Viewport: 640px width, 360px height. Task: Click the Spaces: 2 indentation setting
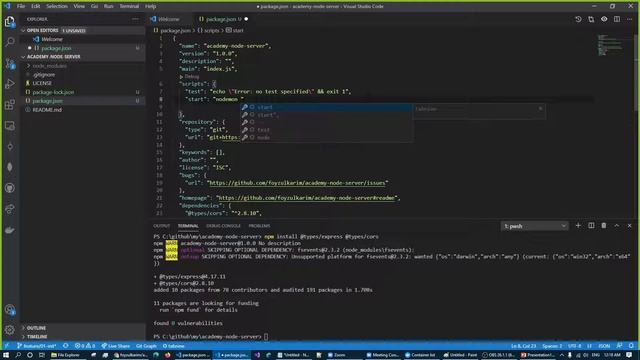pos(552,346)
